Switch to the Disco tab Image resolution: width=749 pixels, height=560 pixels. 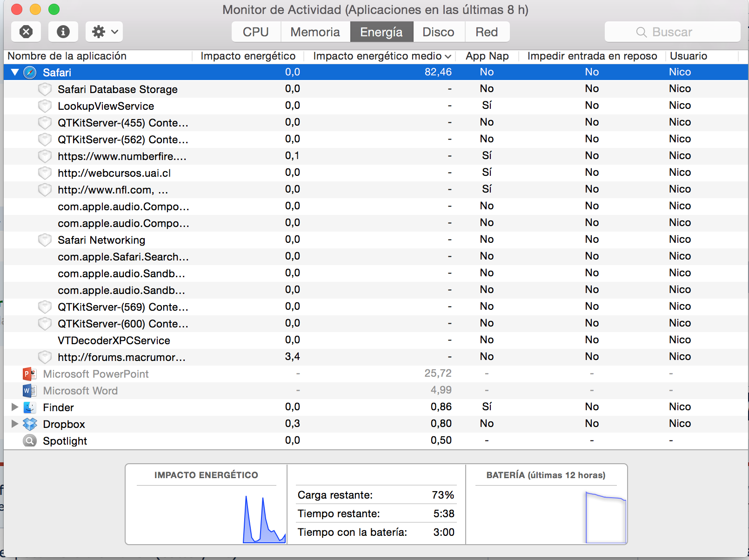(x=438, y=32)
